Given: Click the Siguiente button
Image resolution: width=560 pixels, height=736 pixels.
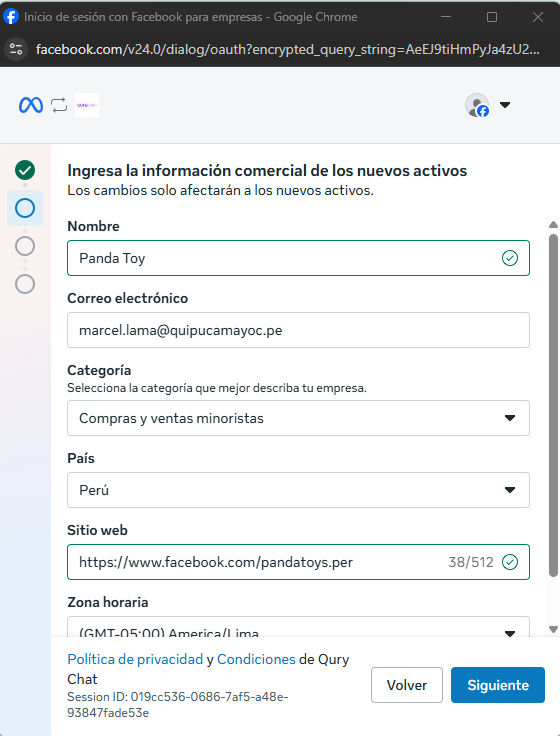Looking at the screenshot, I should tap(498, 685).
